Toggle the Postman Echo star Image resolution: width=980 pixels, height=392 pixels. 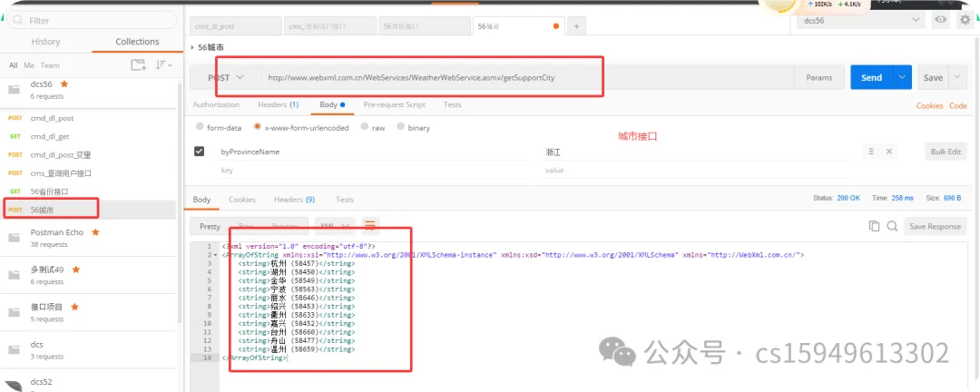pyautogui.click(x=95, y=232)
